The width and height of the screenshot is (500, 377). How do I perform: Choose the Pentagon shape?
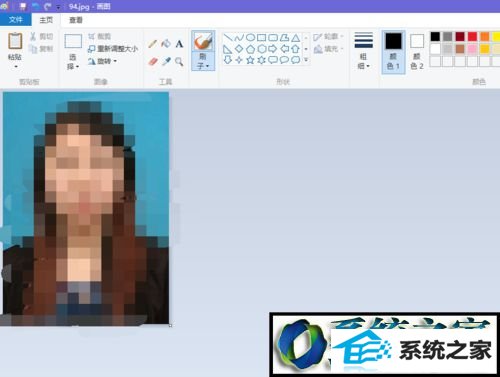(250, 49)
